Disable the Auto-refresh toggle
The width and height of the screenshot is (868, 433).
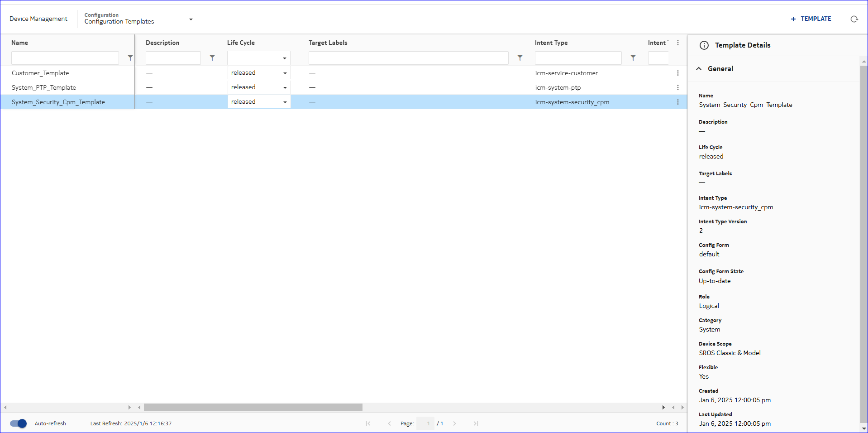pyautogui.click(x=19, y=423)
